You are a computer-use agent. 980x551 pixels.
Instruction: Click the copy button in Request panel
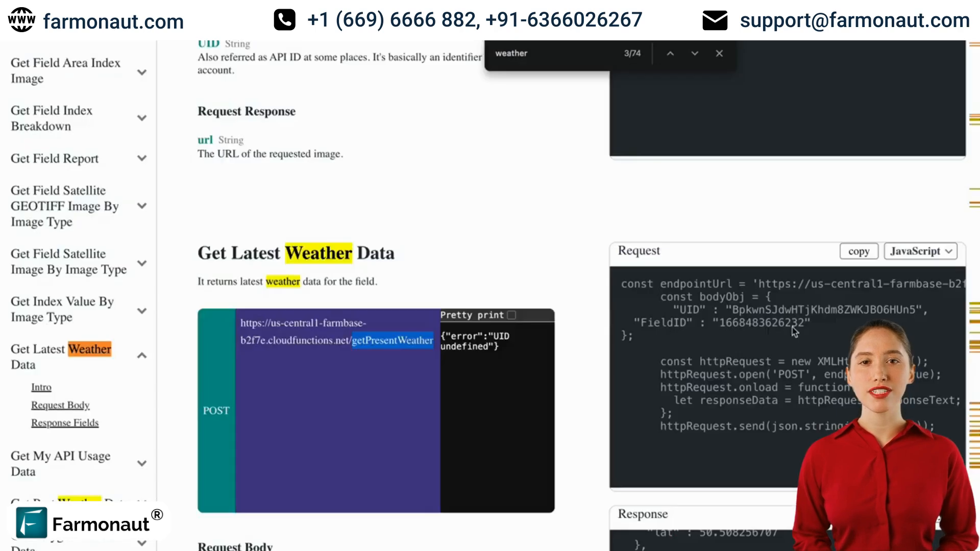point(859,251)
